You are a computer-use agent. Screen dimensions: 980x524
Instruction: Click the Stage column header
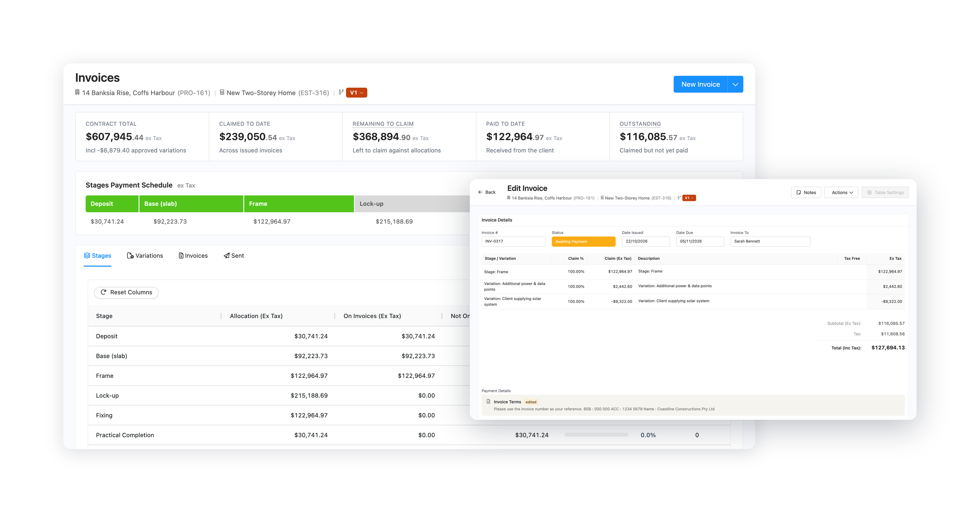point(154,316)
